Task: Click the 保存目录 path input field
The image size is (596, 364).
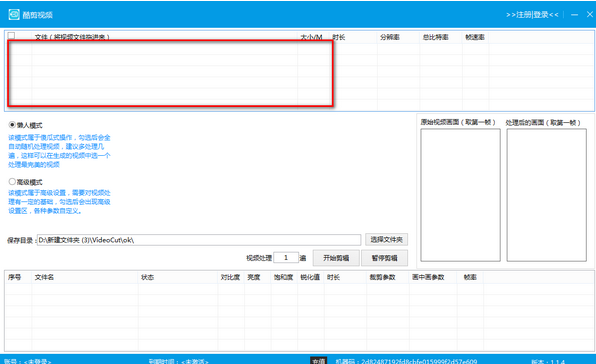Action: [199, 240]
